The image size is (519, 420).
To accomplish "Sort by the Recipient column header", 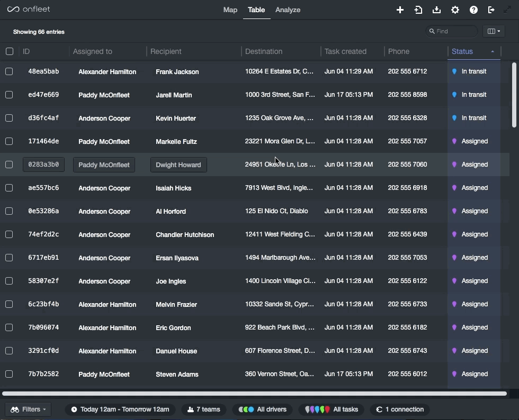I will (166, 51).
